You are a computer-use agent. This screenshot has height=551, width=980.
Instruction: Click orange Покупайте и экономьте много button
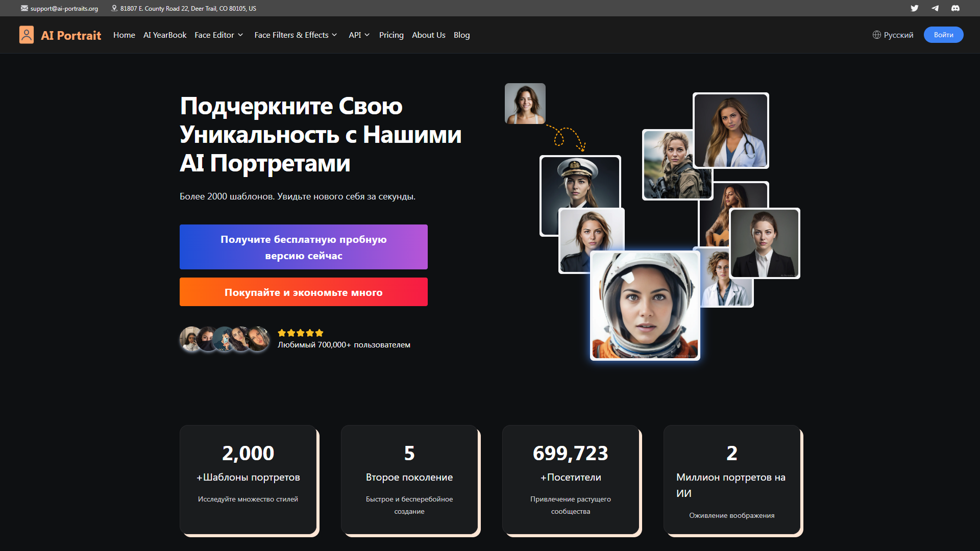pos(304,292)
